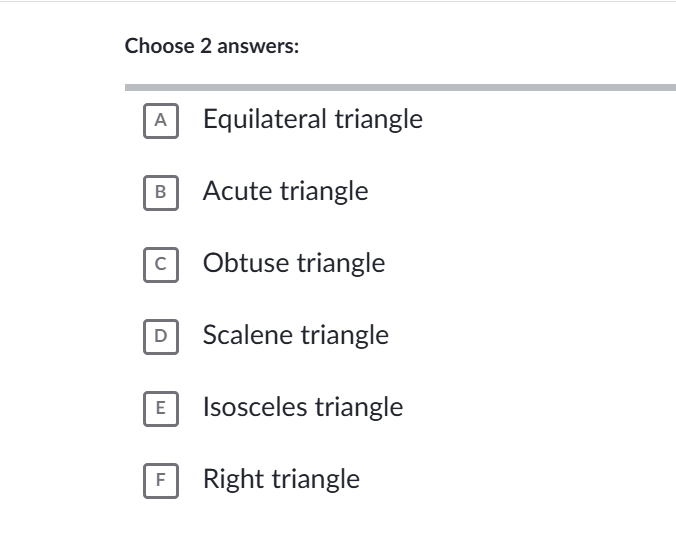This screenshot has width=676, height=546.
Task: Click "triangle" in the Isosceles option
Action: (359, 407)
